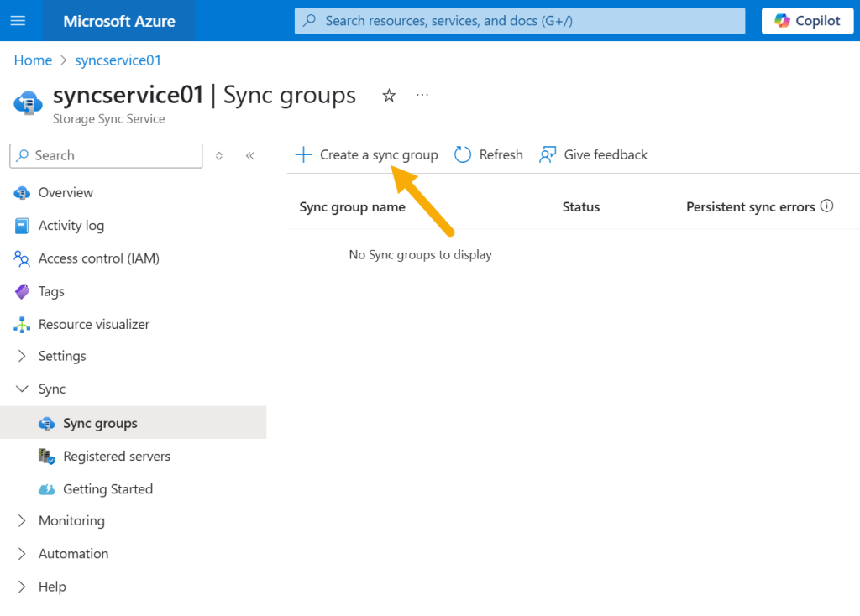The image size is (860, 616).
Task: Click the Settings section label
Action: pos(62,356)
